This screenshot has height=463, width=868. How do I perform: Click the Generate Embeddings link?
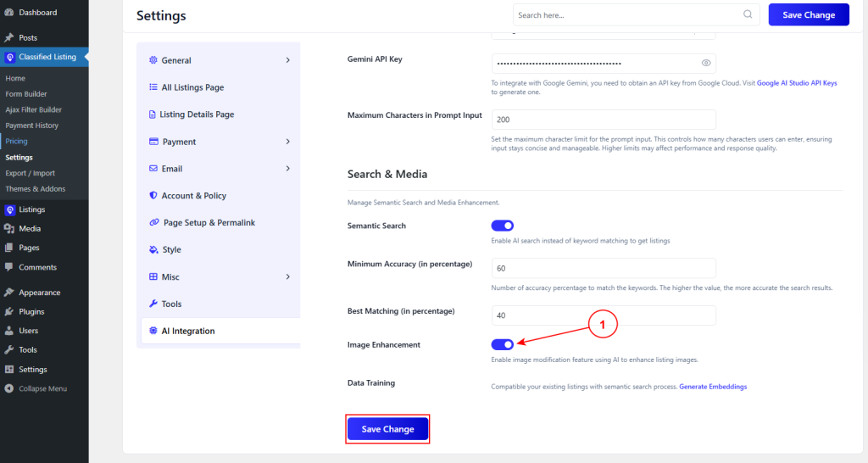pyautogui.click(x=713, y=387)
